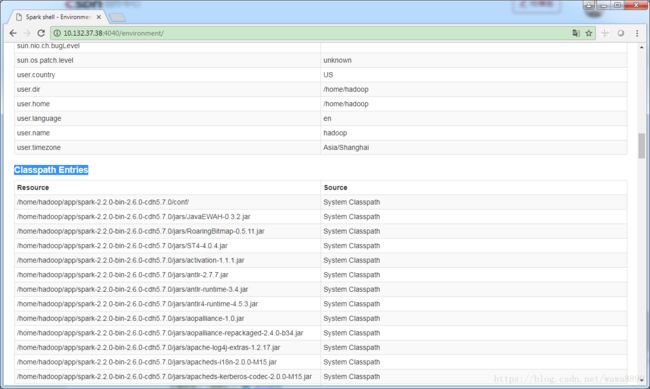Screen dimensions: 650x389
Task: Select the Spark shell - Environment tab
Action: (57, 17)
